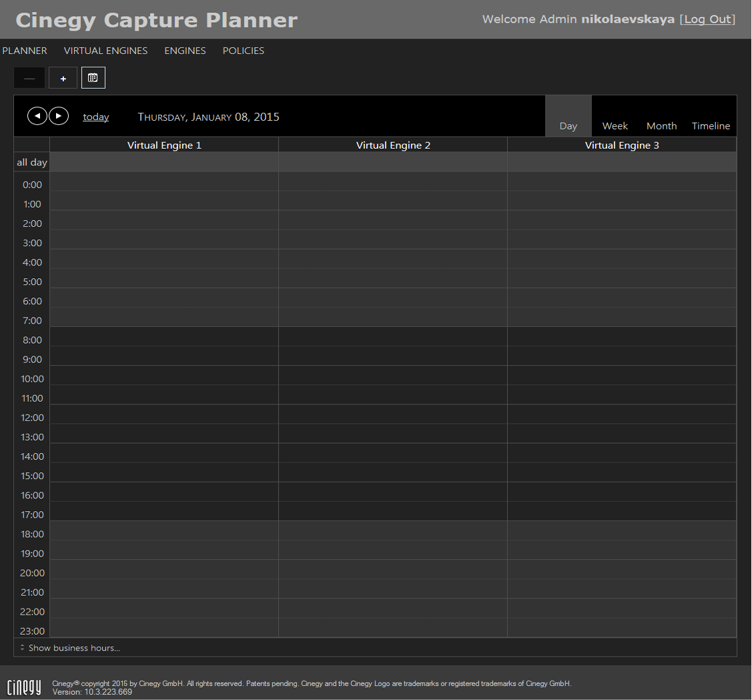Click the nikolaevskaya username
The image size is (752, 700).
pyautogui.click(x=628, y=19)
